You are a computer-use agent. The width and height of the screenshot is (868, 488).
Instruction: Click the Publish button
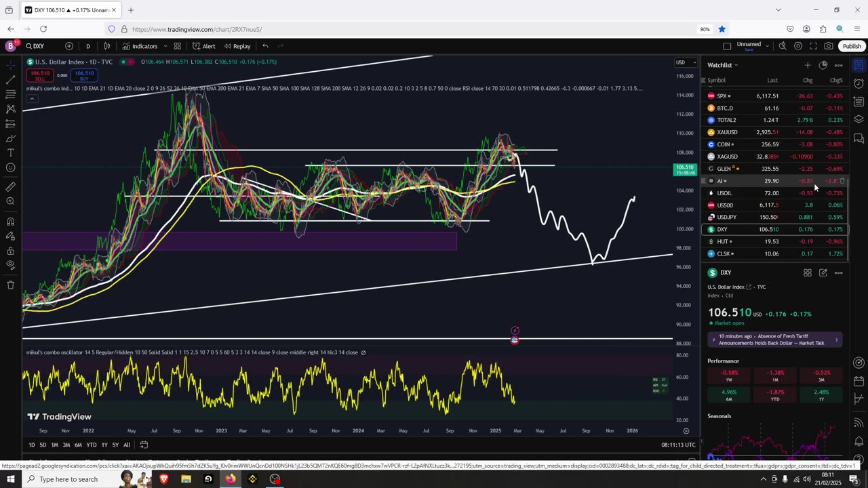(852, 46)
